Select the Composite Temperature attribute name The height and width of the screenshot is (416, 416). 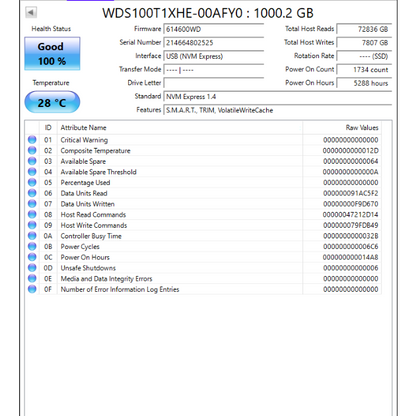tap(95, 151)
